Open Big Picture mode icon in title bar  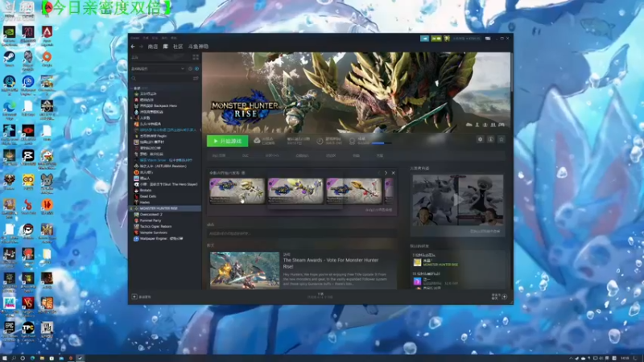point(488,39)
